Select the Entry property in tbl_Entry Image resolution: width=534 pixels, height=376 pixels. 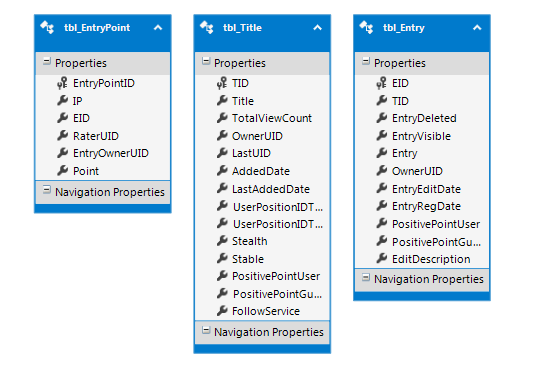[404, 154]
